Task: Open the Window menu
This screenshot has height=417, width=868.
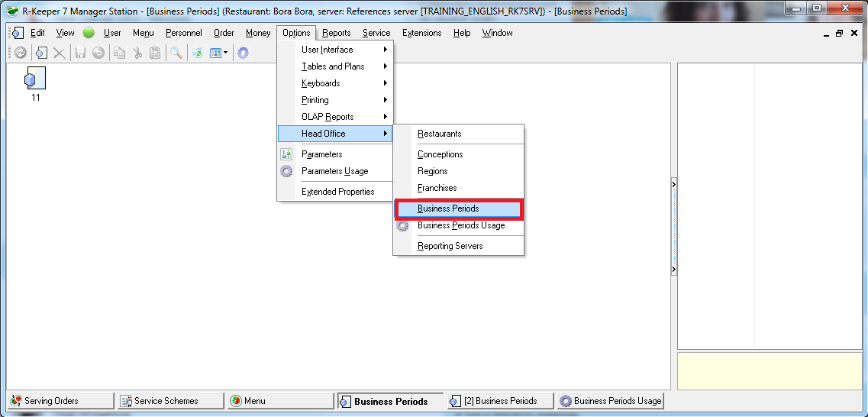Action: click(x=497, y=33)
